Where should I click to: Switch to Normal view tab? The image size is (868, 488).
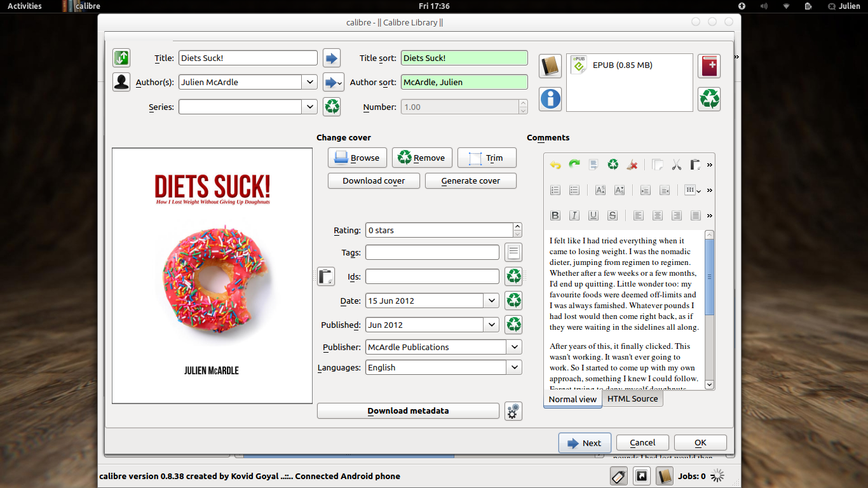[573, 399]
